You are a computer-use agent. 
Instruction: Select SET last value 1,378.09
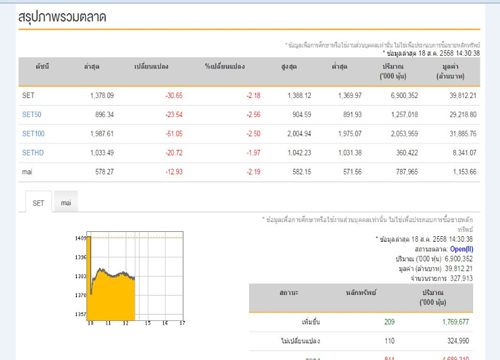click(102, 96)
